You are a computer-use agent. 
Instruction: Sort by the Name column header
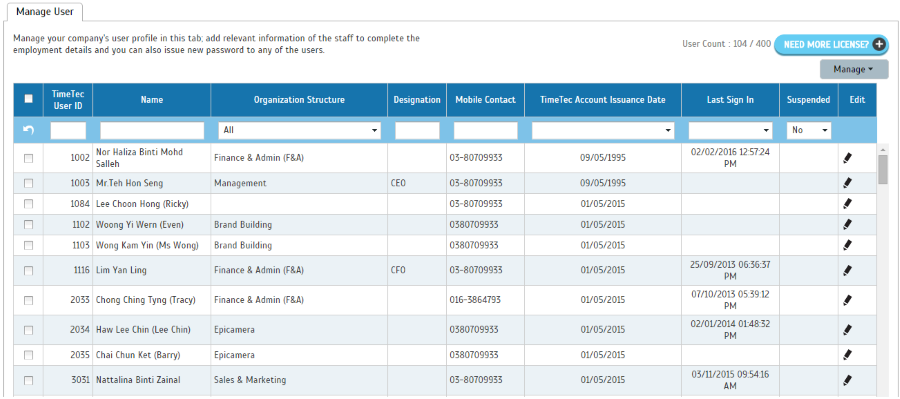152,100
